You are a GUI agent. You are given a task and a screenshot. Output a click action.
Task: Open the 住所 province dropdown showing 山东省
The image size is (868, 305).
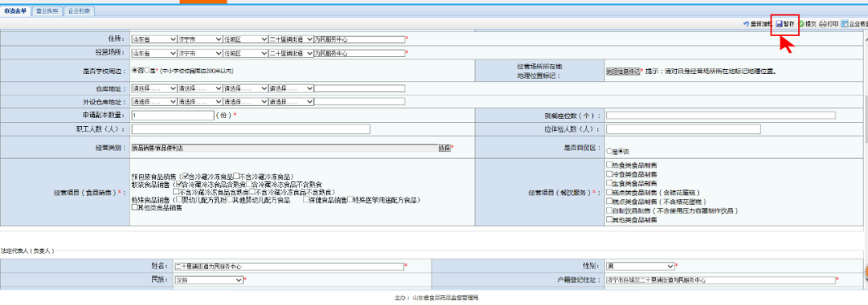[154, 39]
